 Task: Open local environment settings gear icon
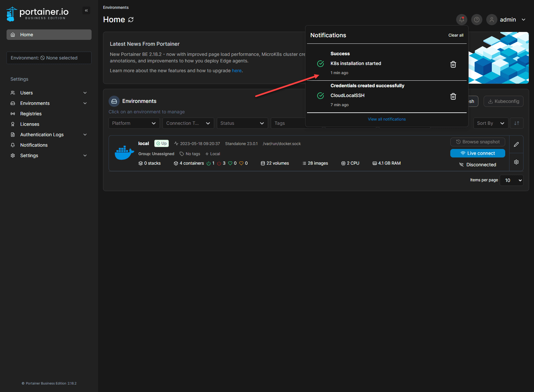[x=516, y=162]
